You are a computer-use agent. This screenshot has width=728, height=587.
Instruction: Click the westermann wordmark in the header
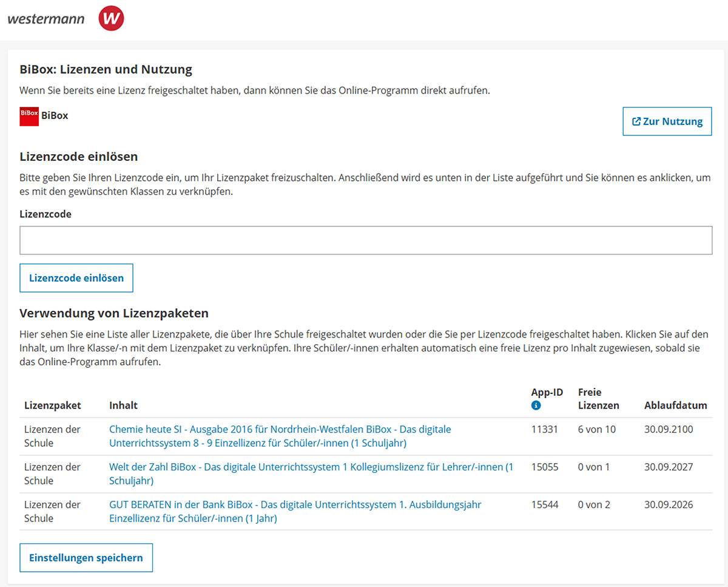46,19
